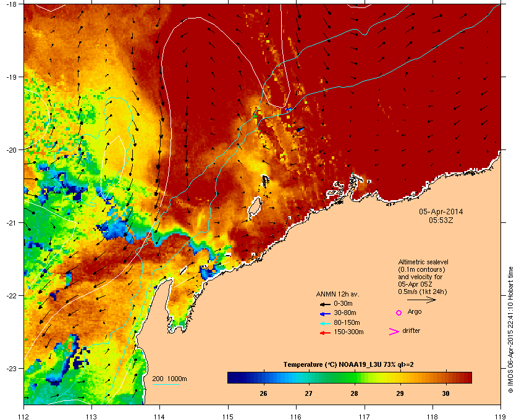Click the '30-80m' depth label
This screenshot has width=519, height=420.
pos(345,313)
